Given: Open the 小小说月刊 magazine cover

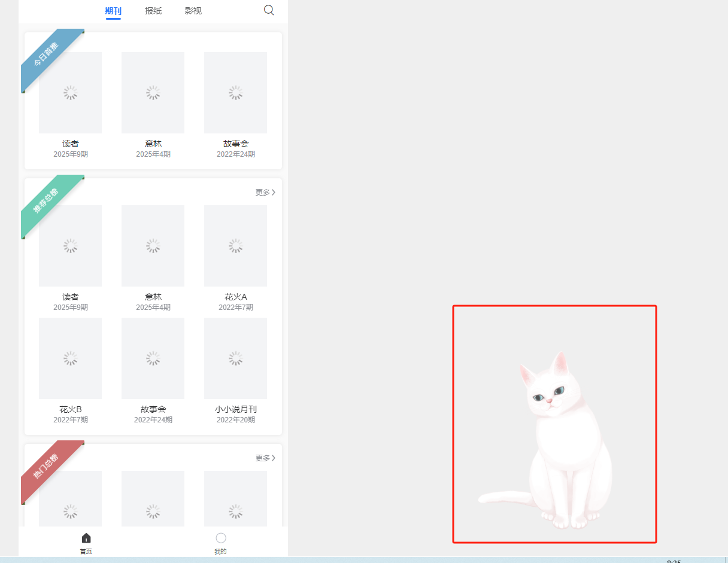Looking at the screenshot, I should [x=235, y=358].
